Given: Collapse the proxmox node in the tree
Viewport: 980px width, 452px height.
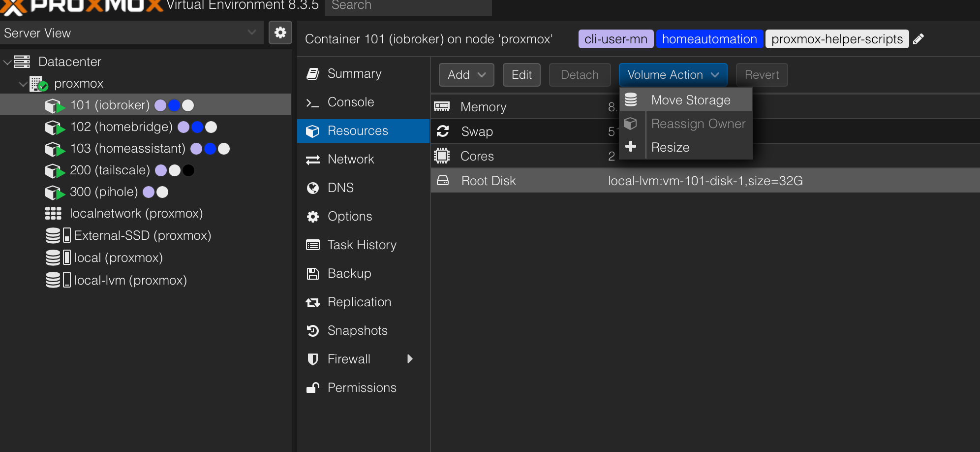Looking at the screenshot, I should [x=23, y=84].
